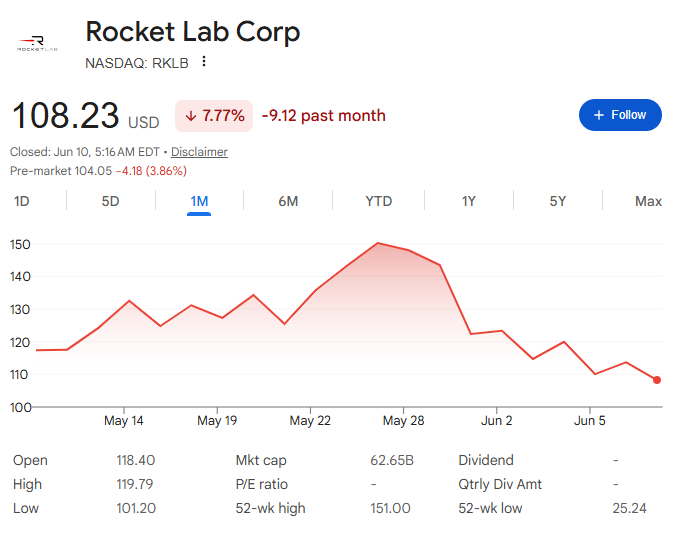Screen dimensions: 679x536
Task: Click the Pre-market 104.05 text
Action: point(61,171)
